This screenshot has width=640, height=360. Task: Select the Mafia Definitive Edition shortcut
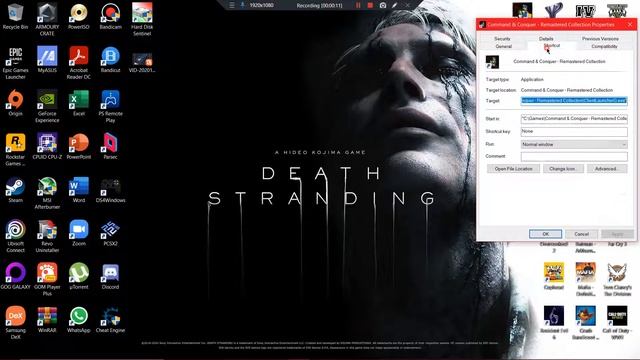585,279
